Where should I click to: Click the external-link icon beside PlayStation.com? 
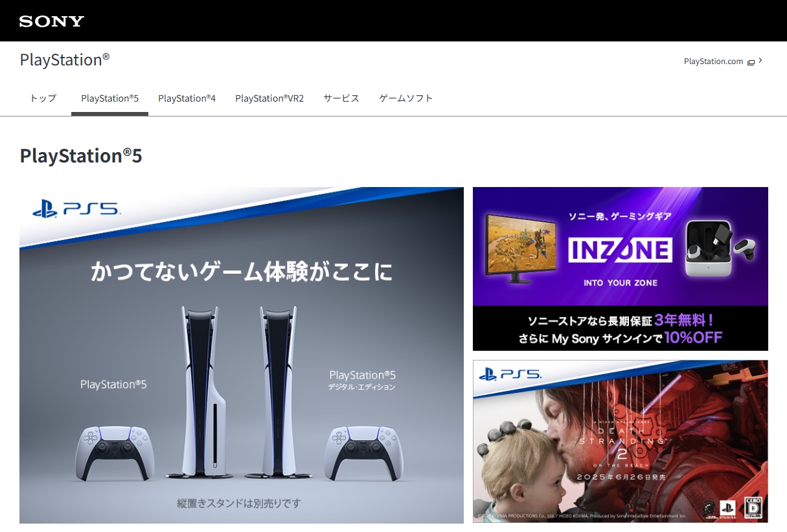[x=751, y=62]
